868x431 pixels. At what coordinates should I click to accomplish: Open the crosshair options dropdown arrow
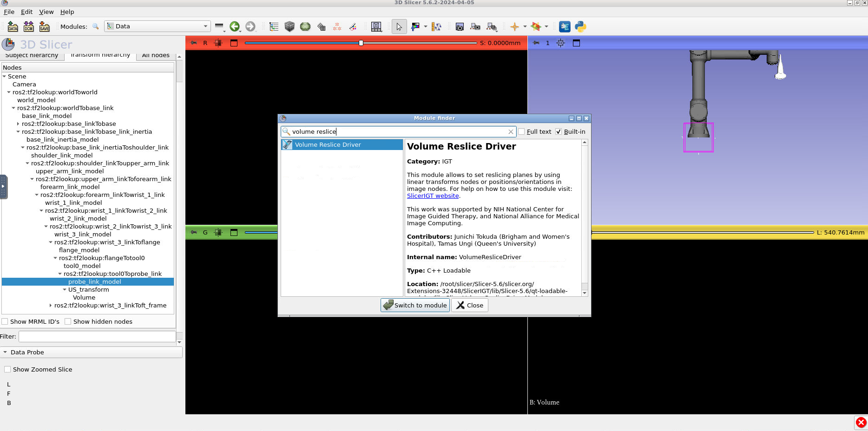click(x=525, y=26)
